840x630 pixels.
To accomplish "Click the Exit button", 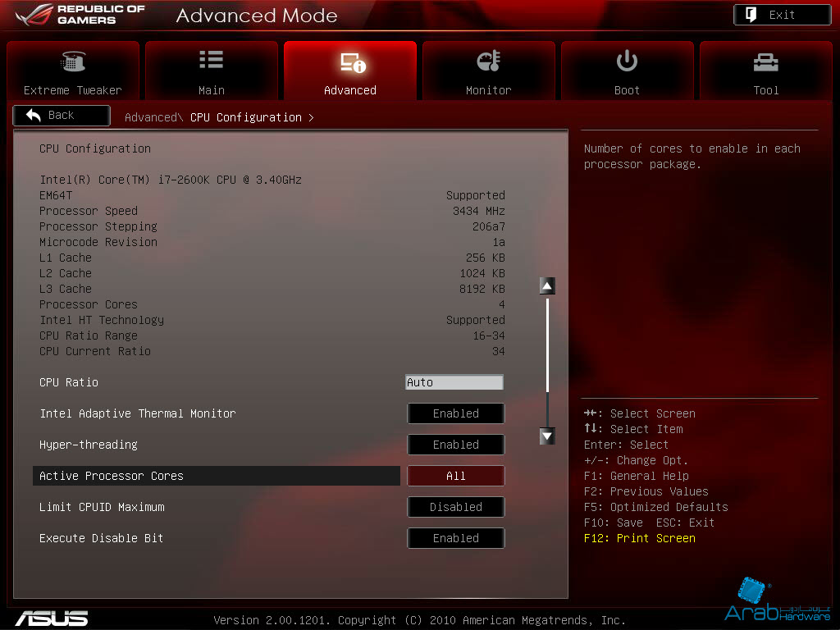I will [x=782, y=15].
